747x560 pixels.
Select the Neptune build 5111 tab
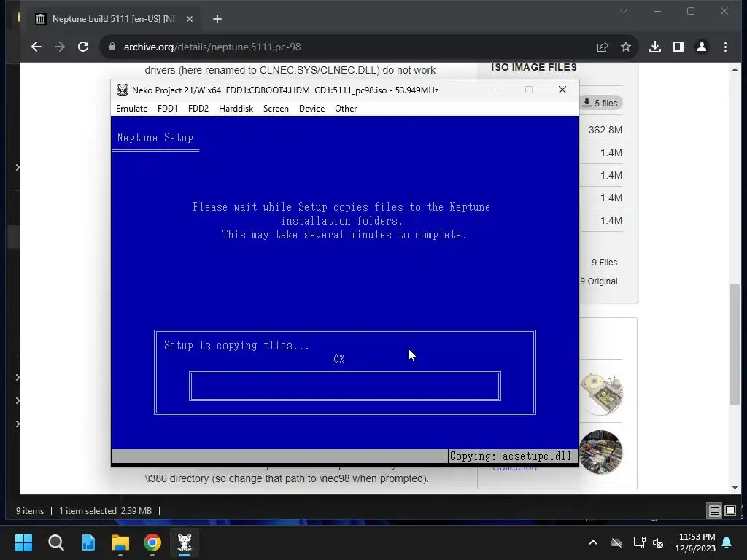115,19
